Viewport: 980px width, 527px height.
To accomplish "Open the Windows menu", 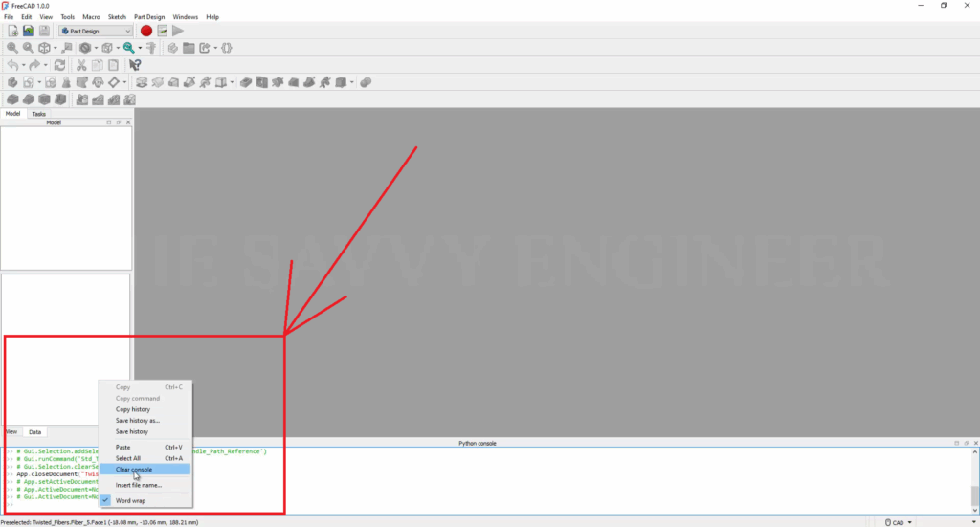I will click(185, 17).
